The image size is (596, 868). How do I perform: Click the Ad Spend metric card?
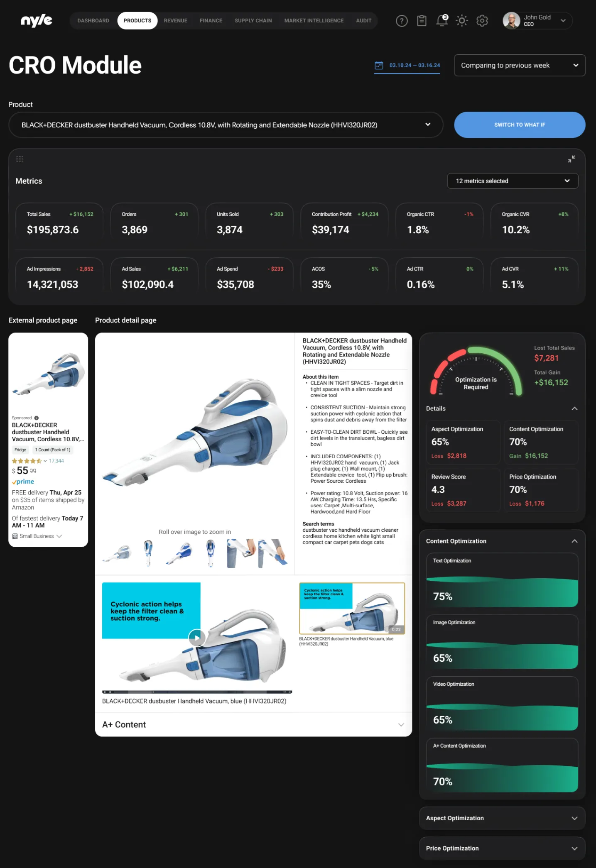[x=250, y=276]
